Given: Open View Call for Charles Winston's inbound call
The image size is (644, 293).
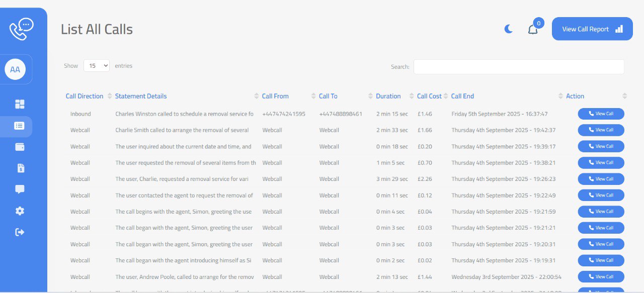Looking at the screenshot, I should [601, 114].
